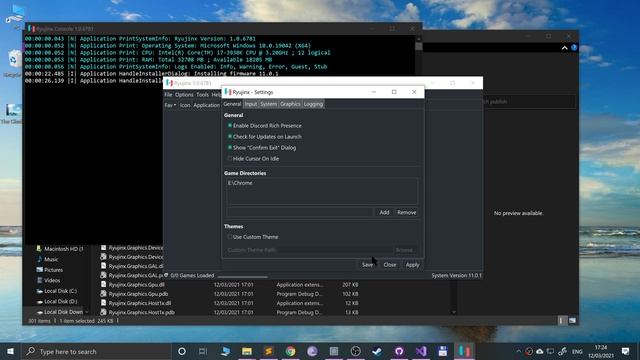Open the Fav column dropdown in Ryujinx
The height and width of the screenshot is (360, 640).
[170, 105]
